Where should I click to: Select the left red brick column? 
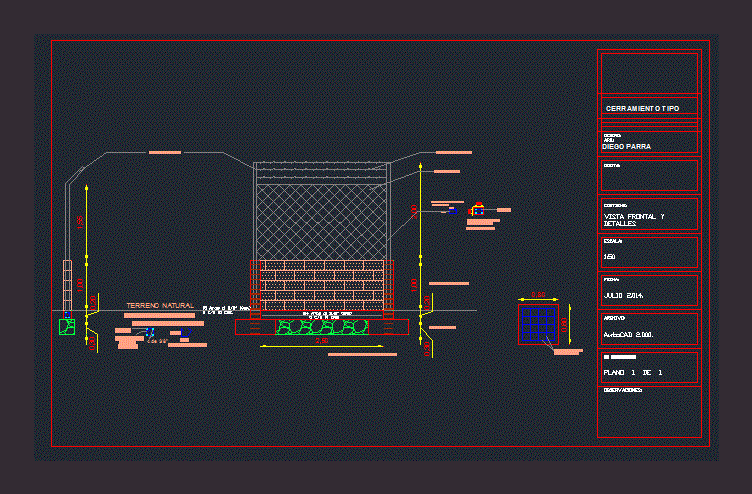coord(254,290)
